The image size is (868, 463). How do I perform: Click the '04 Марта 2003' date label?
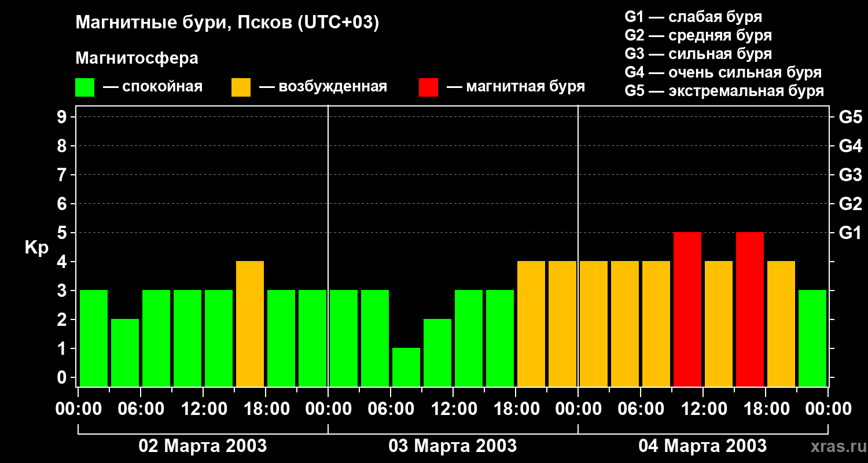[x=703, y=446]
